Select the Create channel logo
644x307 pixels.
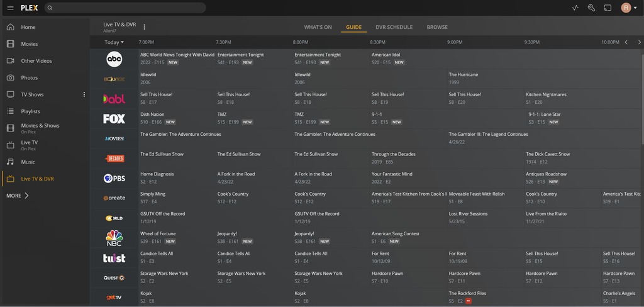pos(114,198)
